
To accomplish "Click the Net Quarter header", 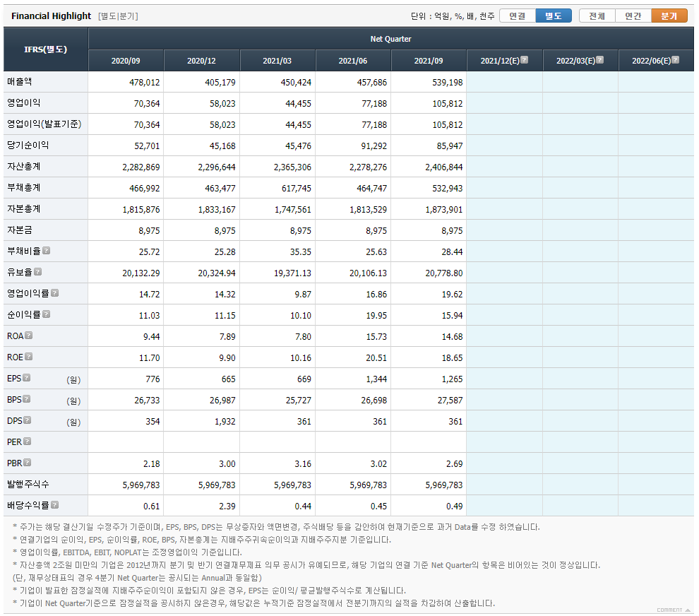I will 391,39.
